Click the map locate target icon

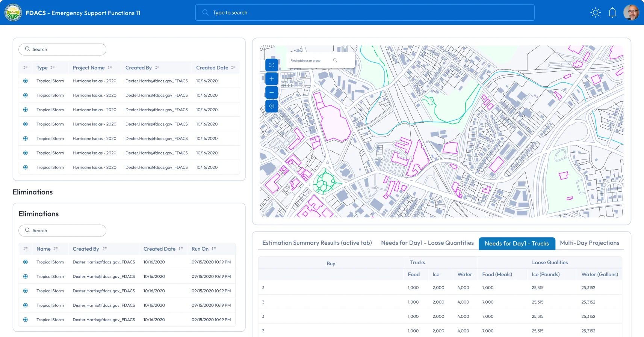[272, 106]
